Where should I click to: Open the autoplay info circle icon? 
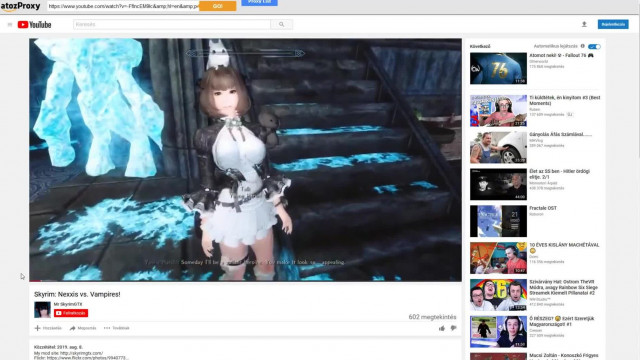click(583, 46)
